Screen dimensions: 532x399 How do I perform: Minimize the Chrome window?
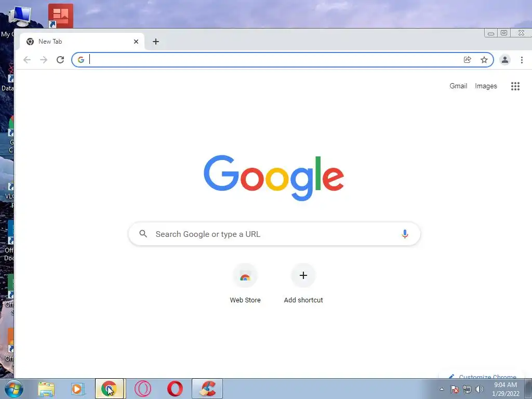(x=490, y=33)
